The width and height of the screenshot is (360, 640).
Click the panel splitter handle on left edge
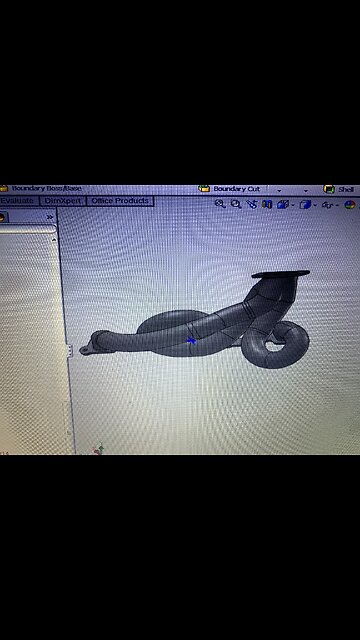[x=70, y=350]
